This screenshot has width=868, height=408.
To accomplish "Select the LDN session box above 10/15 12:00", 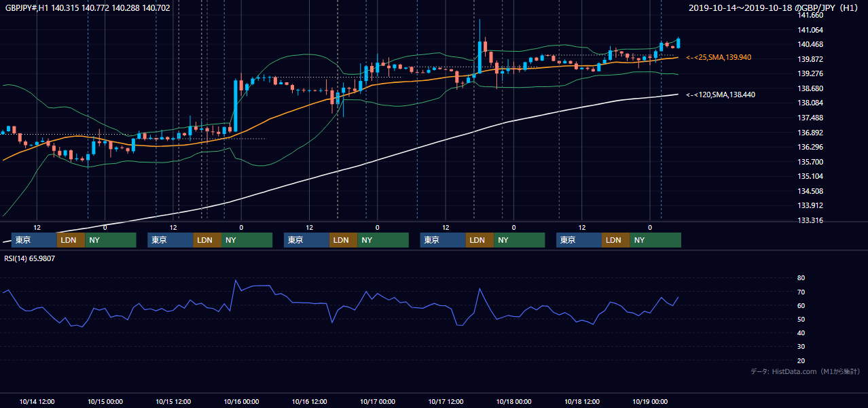I will coord(206,240).
